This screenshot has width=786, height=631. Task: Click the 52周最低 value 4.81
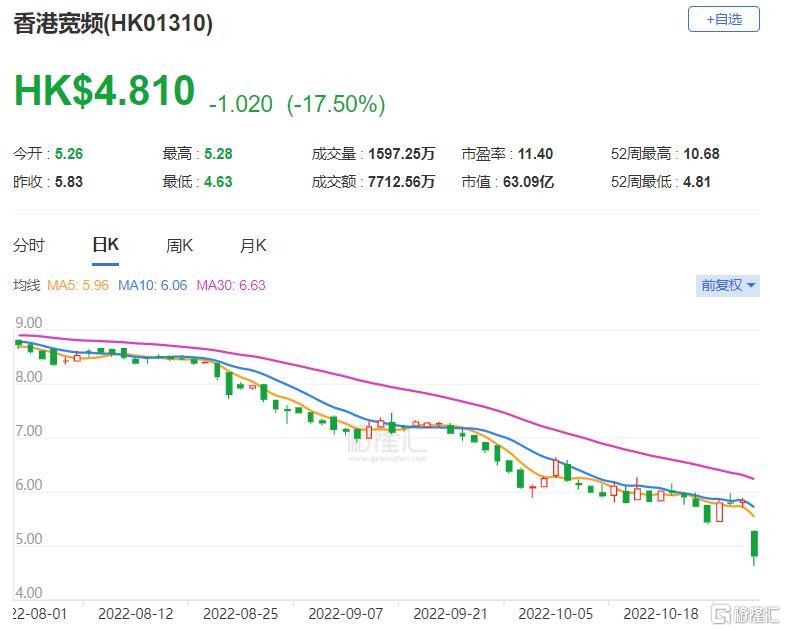[697, 181]
